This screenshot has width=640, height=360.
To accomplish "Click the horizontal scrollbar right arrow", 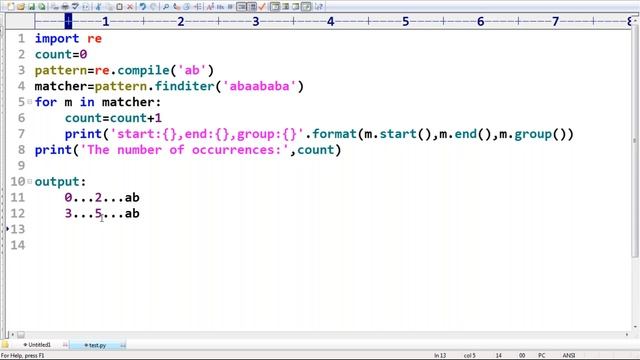I will pos(627,335).
